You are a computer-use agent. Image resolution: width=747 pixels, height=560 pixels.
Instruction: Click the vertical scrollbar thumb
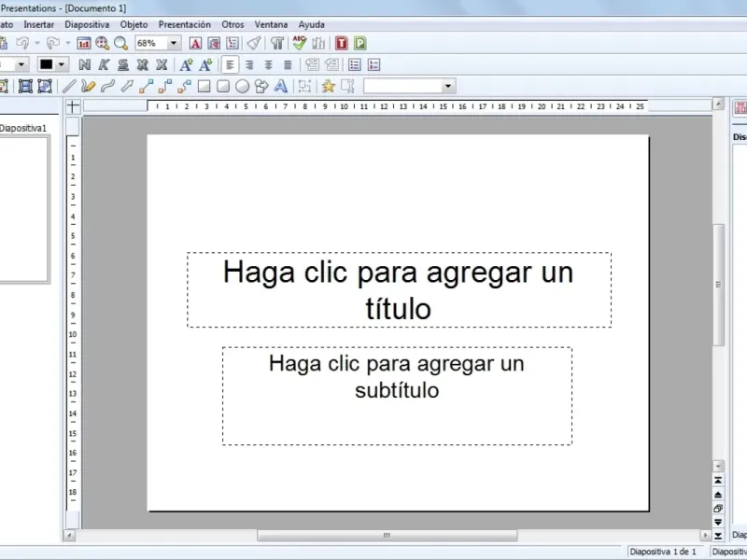(718, 285)
